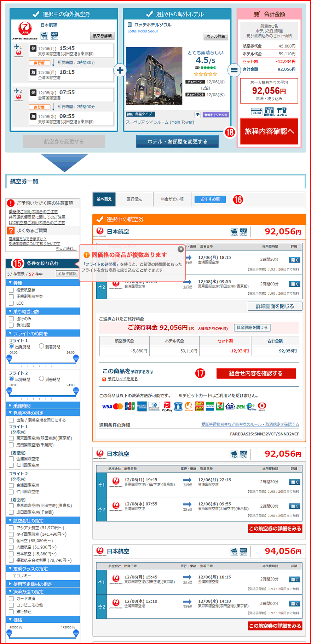The height and width of the screenshot is (644, 311).
Task: Enable the 直行のみ filter checkbox
Action: pyautogui.click(x=11, y=318)
